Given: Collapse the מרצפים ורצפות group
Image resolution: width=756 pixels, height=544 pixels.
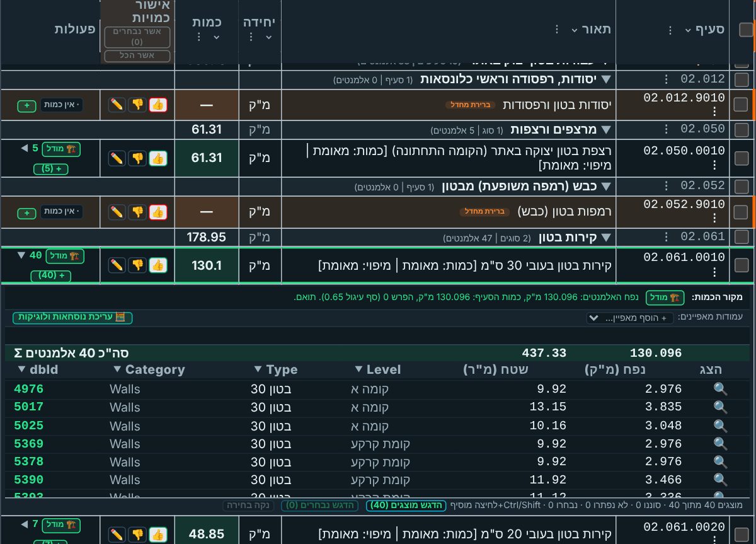Looking at the screenshot, I should (x=607, y=130).
